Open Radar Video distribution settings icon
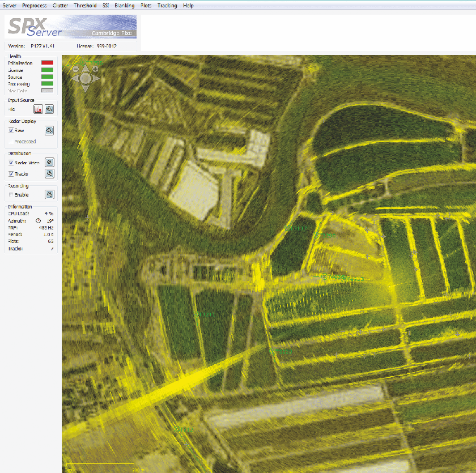Viewport: 476px width, 473px height. tap(49, 162)
